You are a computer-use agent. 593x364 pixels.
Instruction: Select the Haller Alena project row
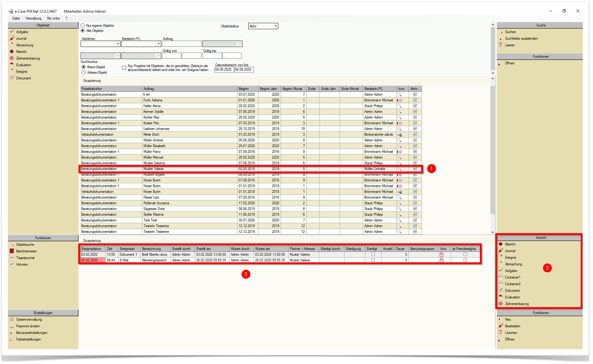[x=251, y=106]
